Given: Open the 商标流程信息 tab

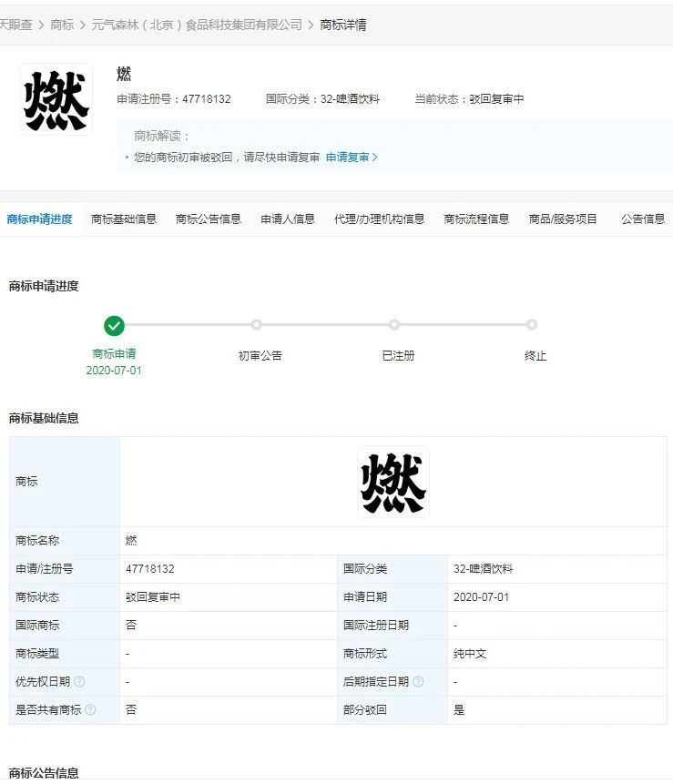Looking at the screenshot, I should coord(476,219).
